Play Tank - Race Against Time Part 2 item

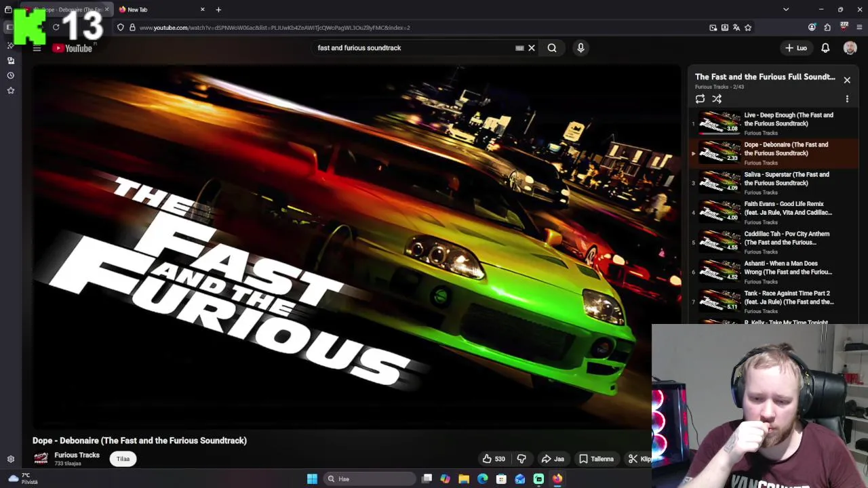773,302
